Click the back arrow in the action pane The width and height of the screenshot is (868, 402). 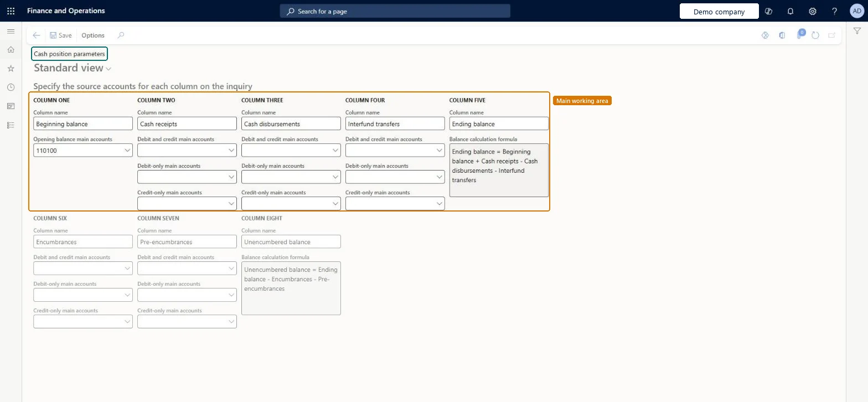37,35
